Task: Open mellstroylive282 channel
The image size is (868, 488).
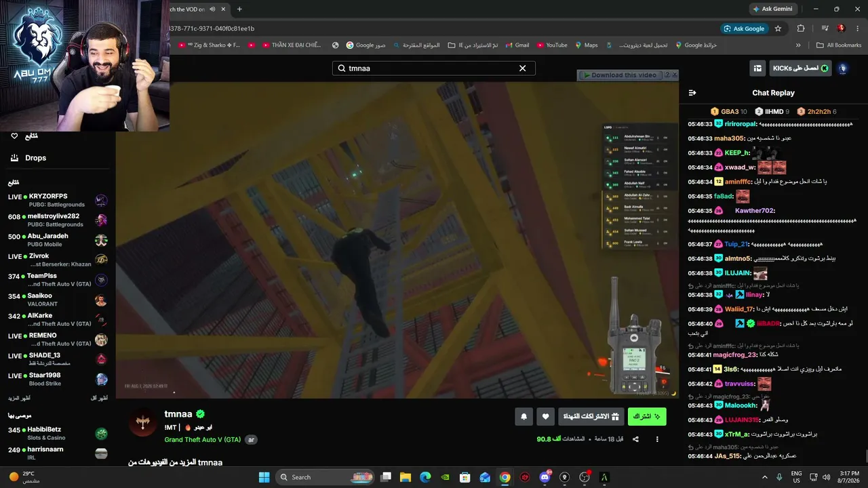Action: pos(58,220)
